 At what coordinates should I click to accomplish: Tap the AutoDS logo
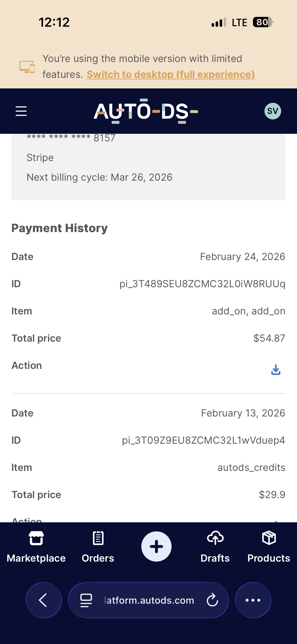coord(146,111)
